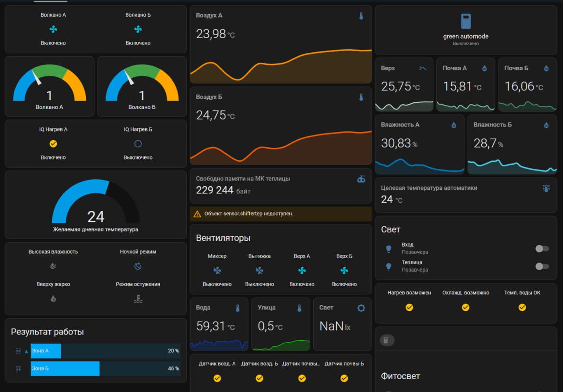The height and width of the screenshot is (392, 563).
Task: Click the Волкано А fan icon
Action: [53, 29]
